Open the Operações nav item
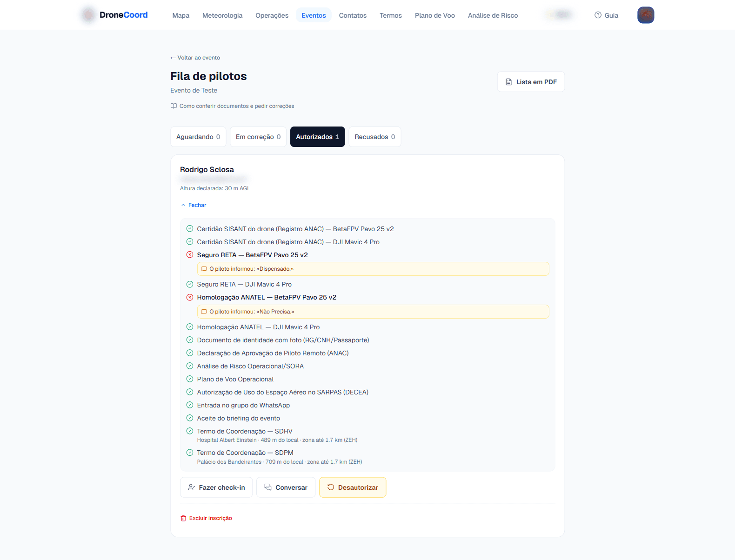Screen dimensions: 735x560 point(272,15)
